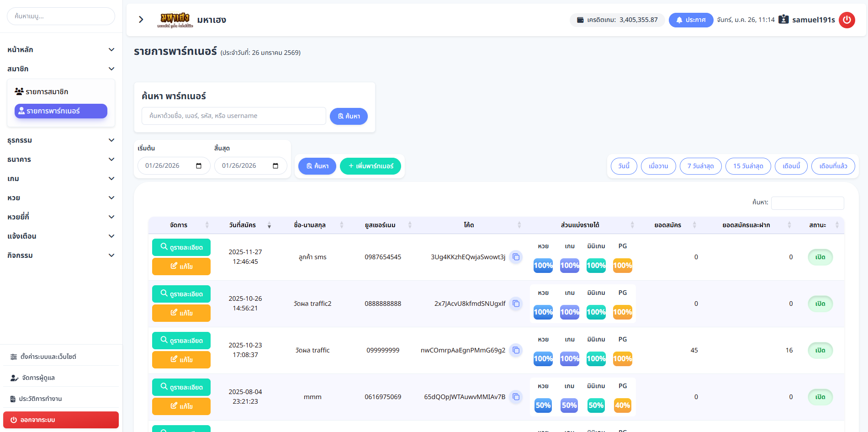Open end date calendar picker icon
Image resolution: width=868 pixels, height=432 pixels.
(x=275, y=165)
